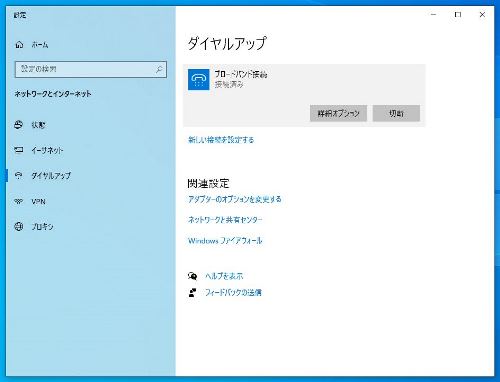
Task: Open 詳細オプション for the connection
Action: click(x=338, y=113)
